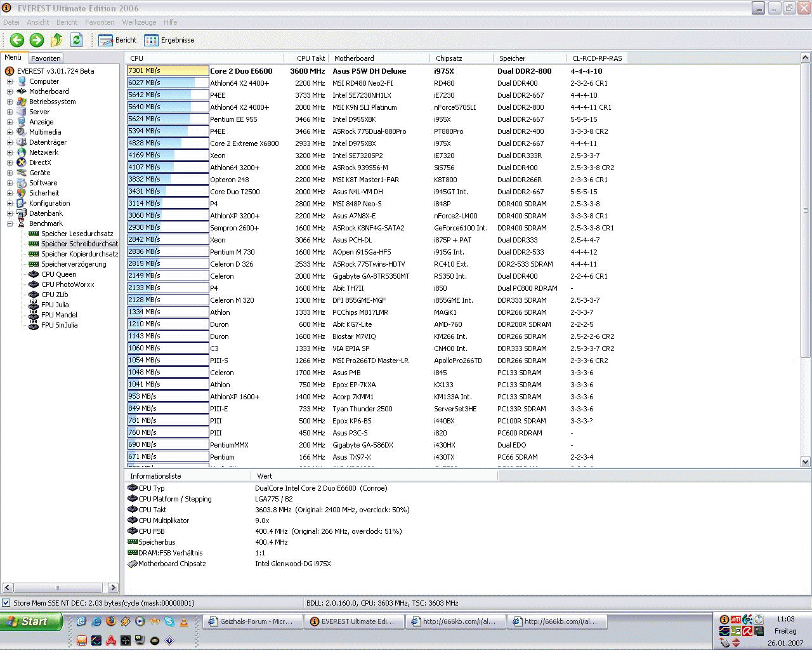Open Skype quick launch icon

pyautogui.click(x=169, y=621)
